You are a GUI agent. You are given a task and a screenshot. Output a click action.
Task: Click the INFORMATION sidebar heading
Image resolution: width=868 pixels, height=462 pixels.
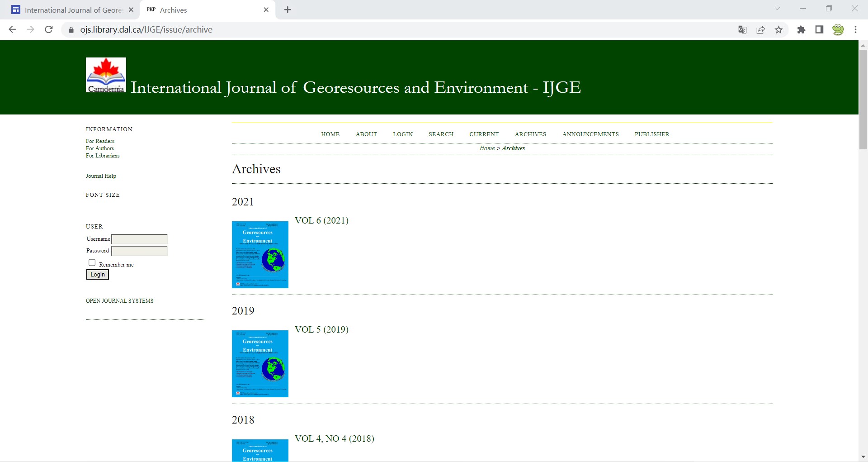point(109,129)
